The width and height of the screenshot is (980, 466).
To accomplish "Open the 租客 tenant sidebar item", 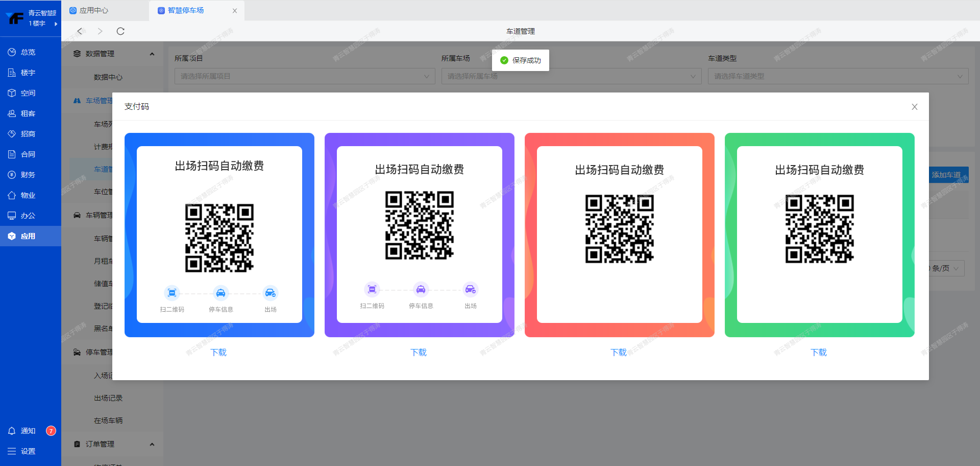I will 28,113.
